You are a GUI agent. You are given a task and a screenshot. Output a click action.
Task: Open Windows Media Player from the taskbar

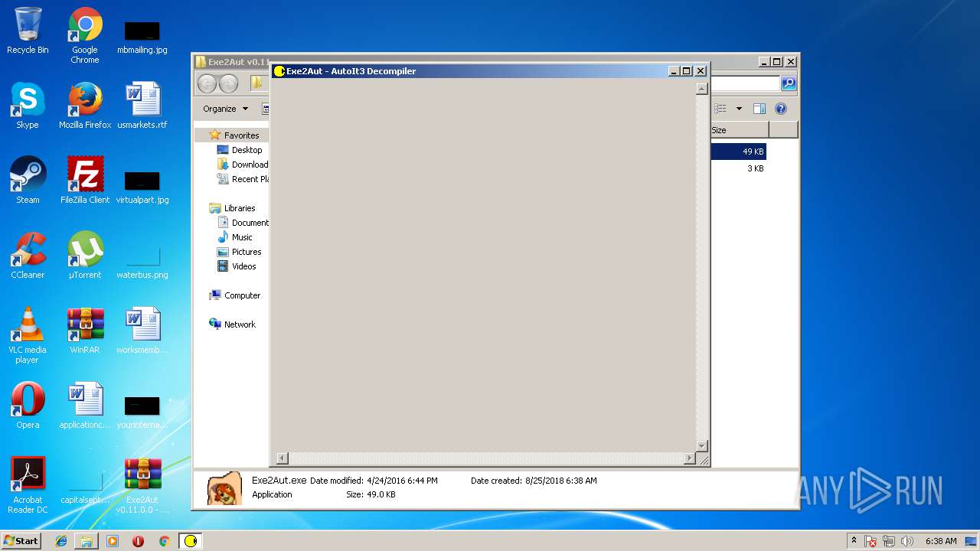click(113, 541)
